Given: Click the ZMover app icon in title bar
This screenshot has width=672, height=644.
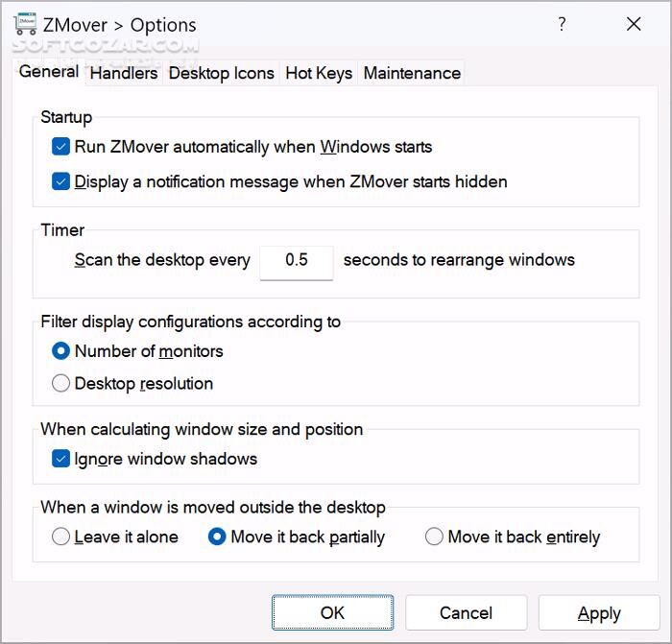Looking at the screenshot, I should click(x=26, y=24).
